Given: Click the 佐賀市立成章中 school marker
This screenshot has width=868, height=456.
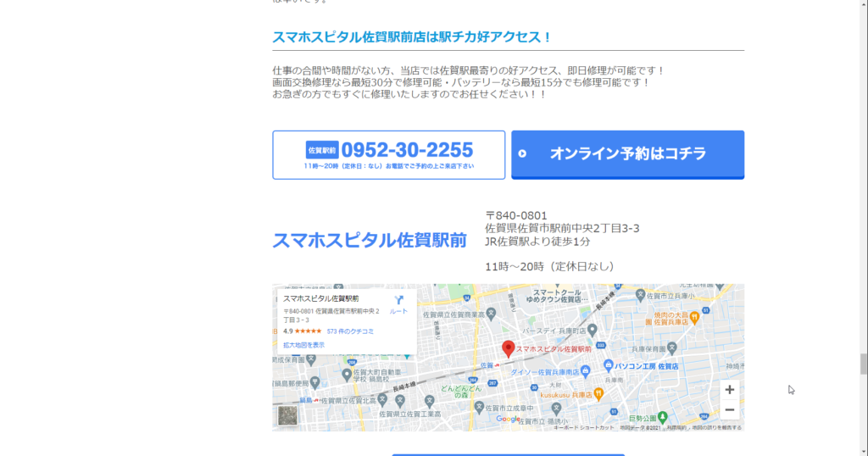Looking at the screenshot, I should pos(480,408).
